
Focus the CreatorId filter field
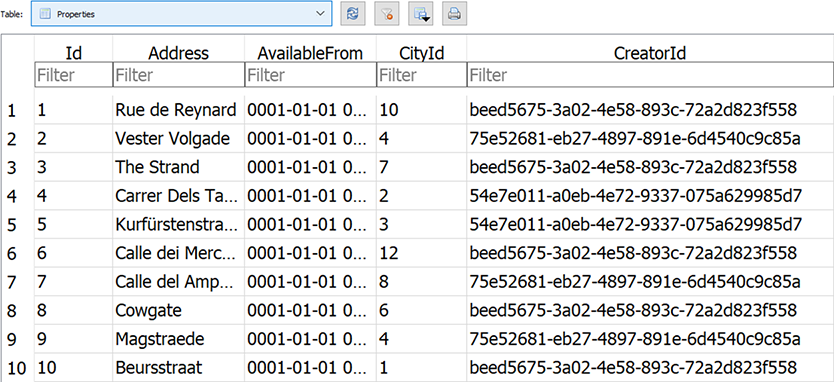(x=650, y=75)
